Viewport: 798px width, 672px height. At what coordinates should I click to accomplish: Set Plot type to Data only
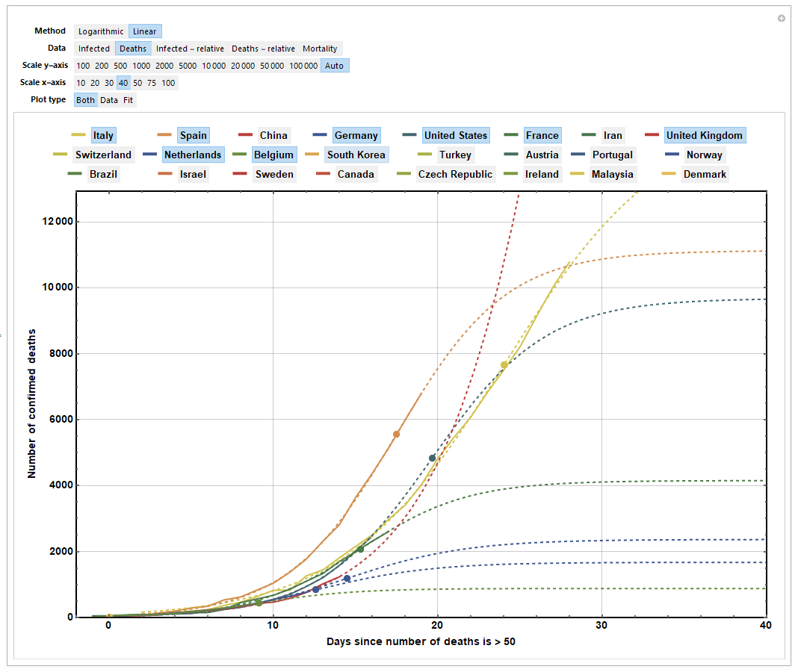pos(109,99)
